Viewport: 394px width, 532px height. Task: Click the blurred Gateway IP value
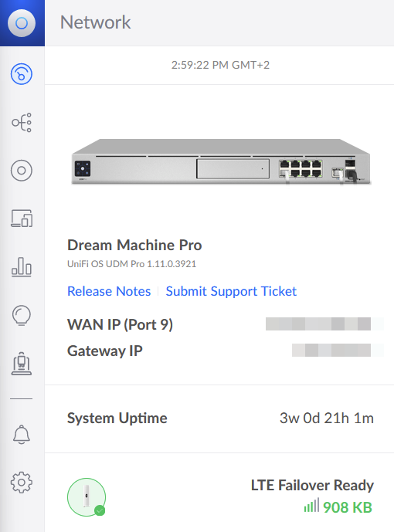tap(338, 350)
